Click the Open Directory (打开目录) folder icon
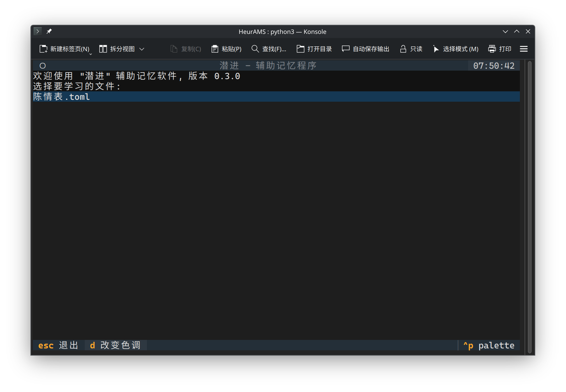The height and width of the screenshot is (392, 566). 300,49
